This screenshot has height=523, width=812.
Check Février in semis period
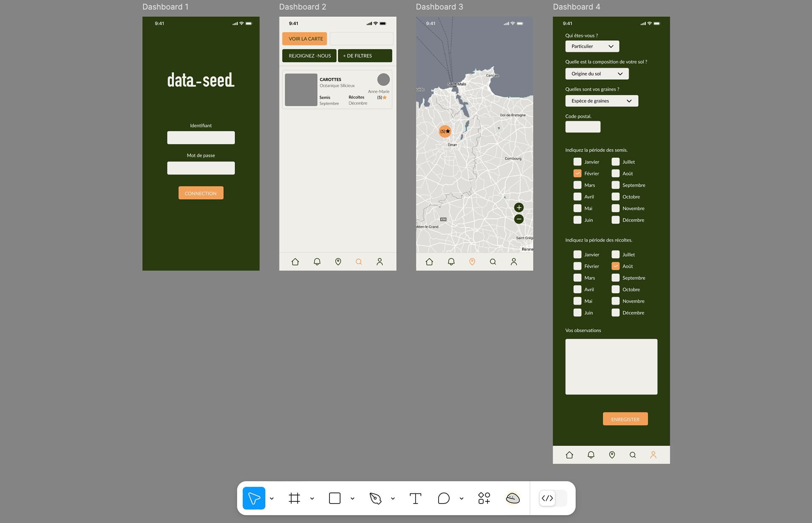point(577,173)
